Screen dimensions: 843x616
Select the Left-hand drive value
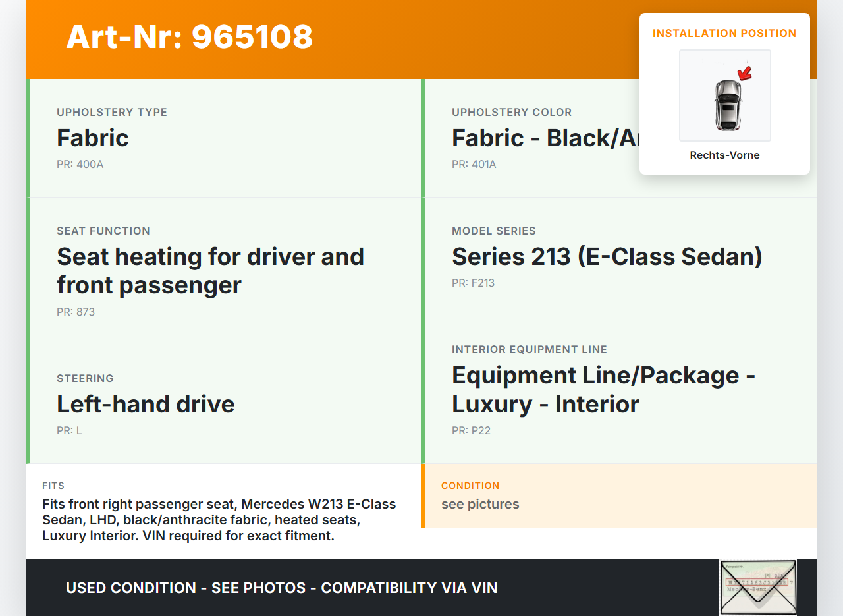[x=146, y=404]
